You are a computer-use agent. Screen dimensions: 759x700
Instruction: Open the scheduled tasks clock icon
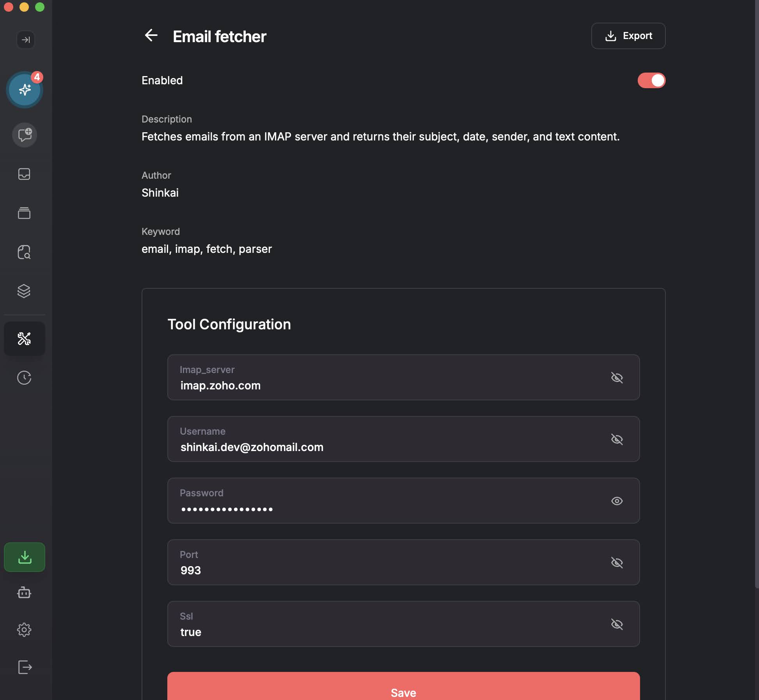click(x=24, y=378)
